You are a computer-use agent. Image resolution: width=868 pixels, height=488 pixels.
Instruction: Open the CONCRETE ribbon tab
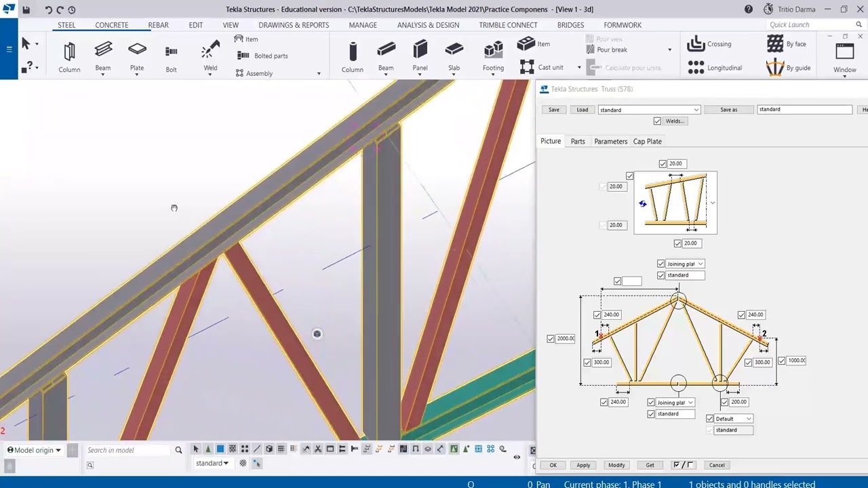[x=111, y=25]
